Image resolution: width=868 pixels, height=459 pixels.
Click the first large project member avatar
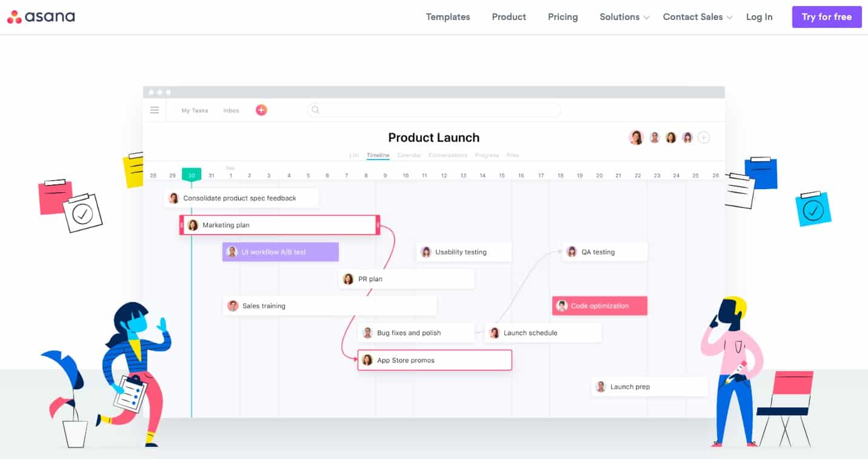click(636, 138)
